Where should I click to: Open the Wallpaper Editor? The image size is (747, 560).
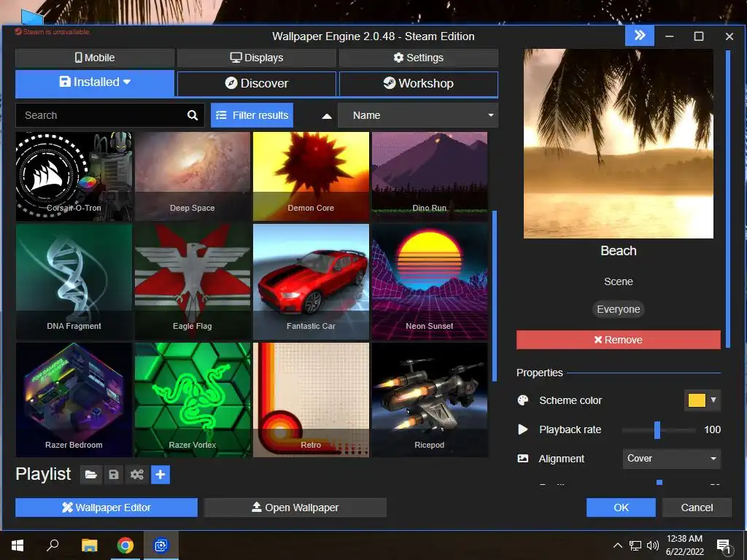(x=107, y=507)
